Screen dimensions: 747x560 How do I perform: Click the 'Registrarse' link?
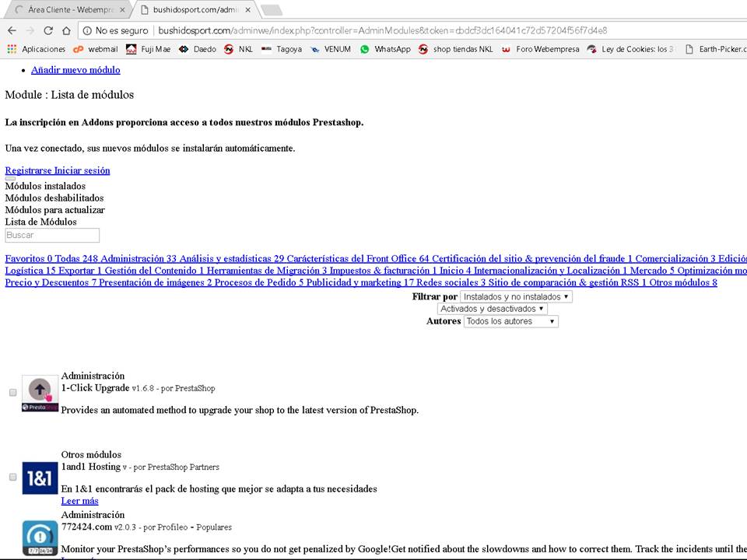(x=28, y=170)
